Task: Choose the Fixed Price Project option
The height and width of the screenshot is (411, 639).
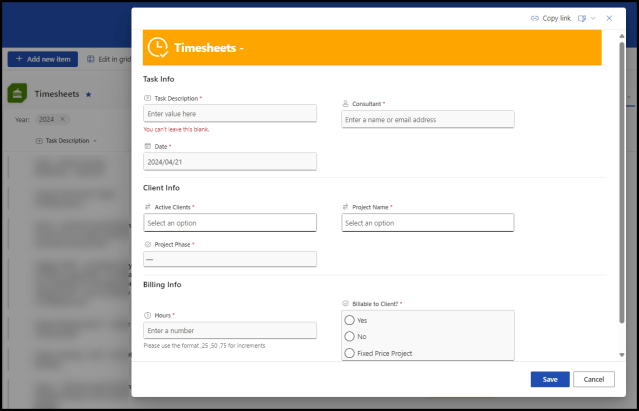Action: coord(350,353)
